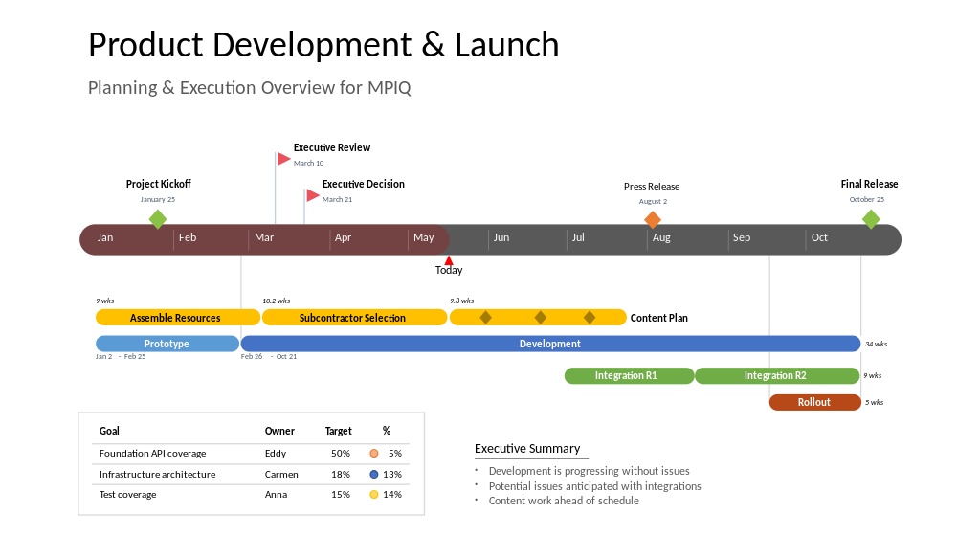The height and width of the screenshot is (536, 980).
Task: Click the Press Release label
Action: (651, 186)
